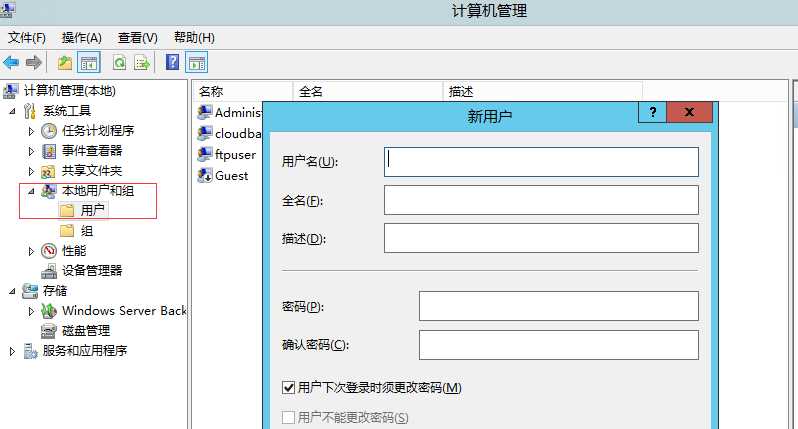The height and width of the screenshot is (429, 798).
Task: Select the 磁盘管理 tree label
Action: click(86, 331)
